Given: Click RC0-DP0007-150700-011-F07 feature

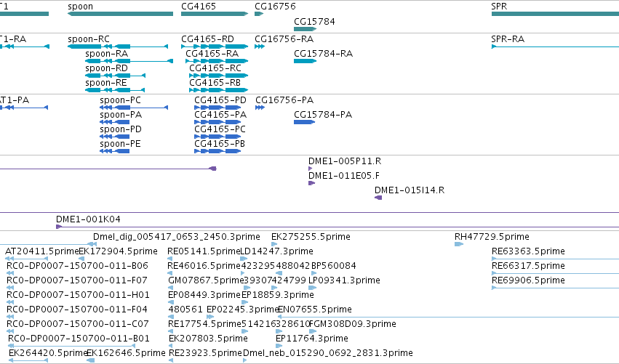Looking at the screenshot, I should click(x=77, y=280).
